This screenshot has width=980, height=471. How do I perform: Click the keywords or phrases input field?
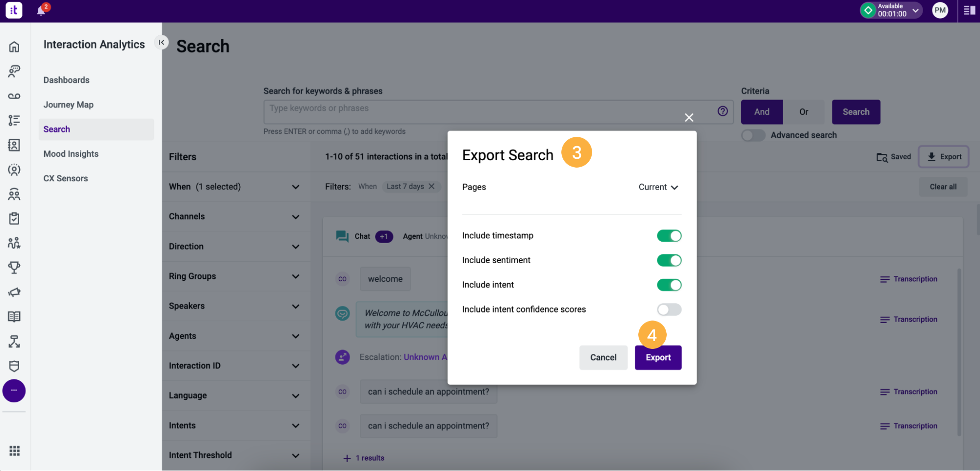(x=499, y=112)
